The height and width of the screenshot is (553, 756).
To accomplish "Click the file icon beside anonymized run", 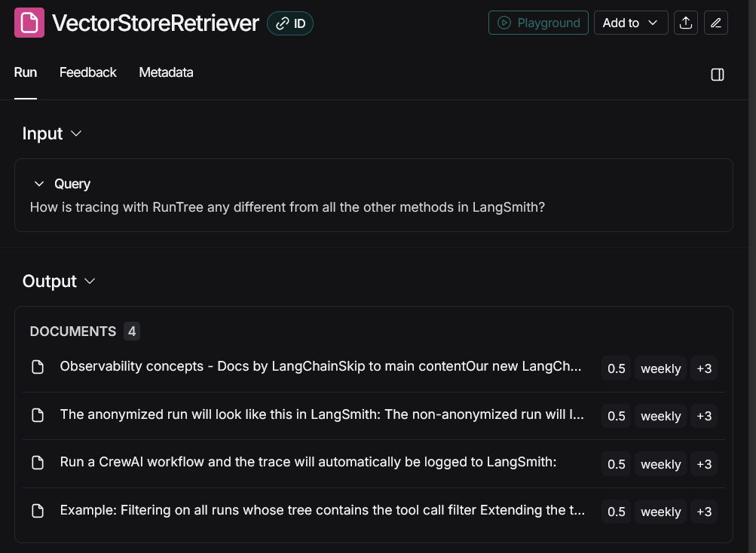I will coord(38,415).
